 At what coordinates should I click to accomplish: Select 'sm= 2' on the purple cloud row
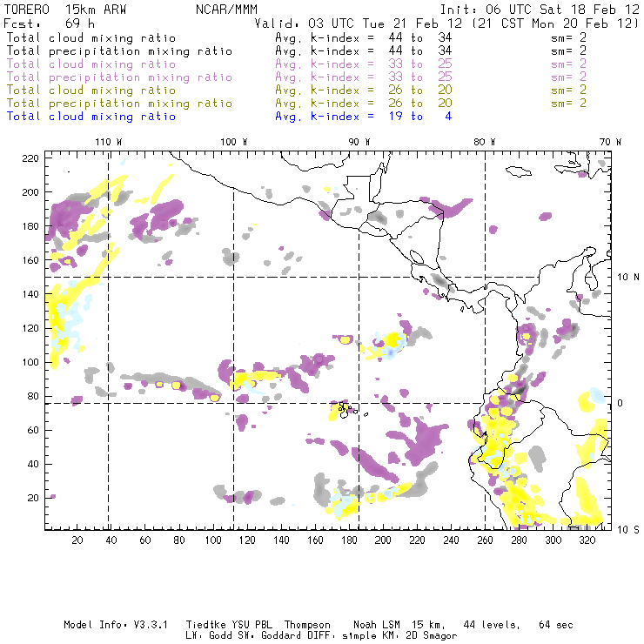point(568,64)
